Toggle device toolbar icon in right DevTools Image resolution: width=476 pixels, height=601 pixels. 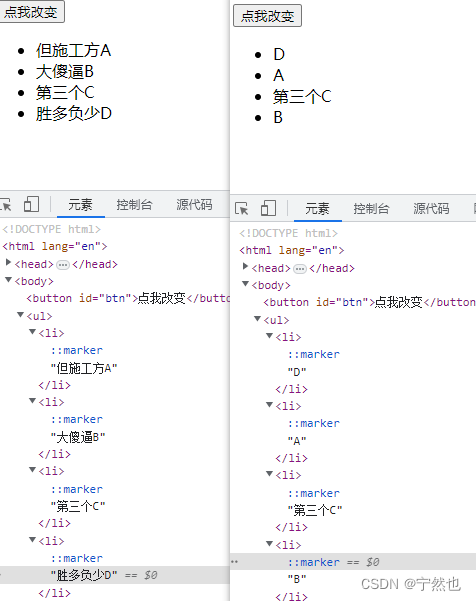pos(268,209)
